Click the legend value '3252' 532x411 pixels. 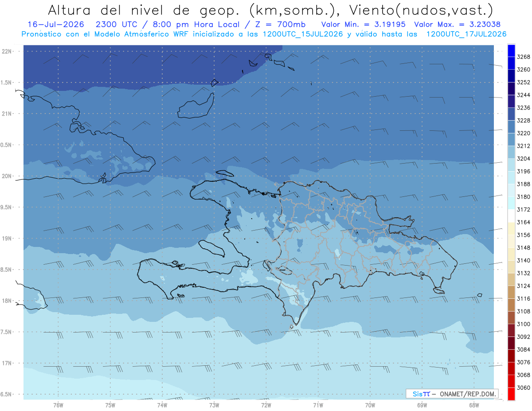[524, 82]
